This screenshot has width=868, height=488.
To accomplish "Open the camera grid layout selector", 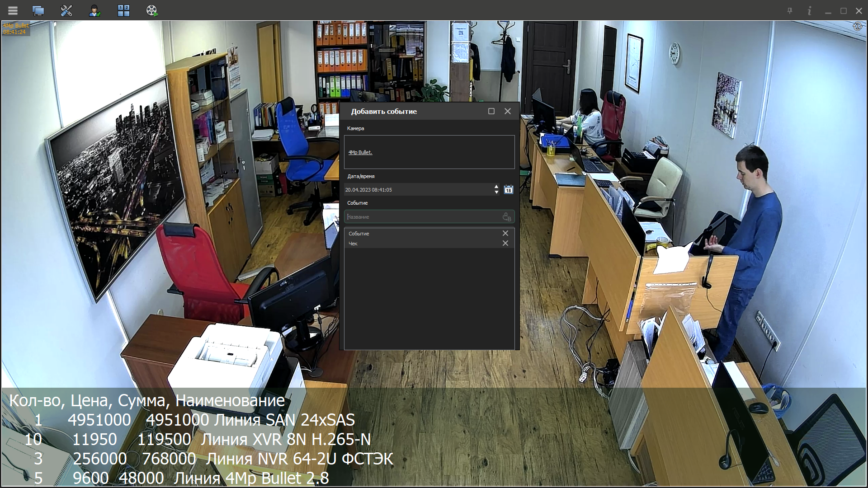I will tap(123, 10).
